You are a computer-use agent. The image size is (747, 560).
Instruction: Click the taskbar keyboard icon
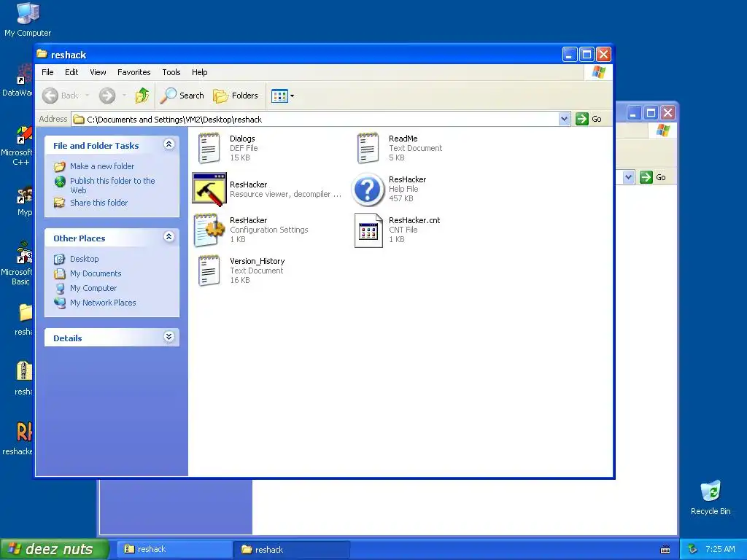click(665, 550)
